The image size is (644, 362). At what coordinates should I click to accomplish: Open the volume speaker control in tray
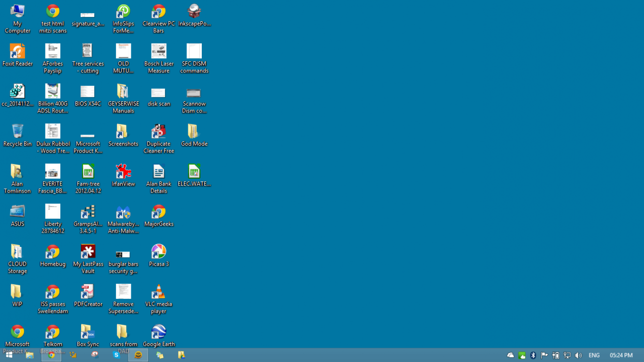pyautogui.click(x=578, y=355)
